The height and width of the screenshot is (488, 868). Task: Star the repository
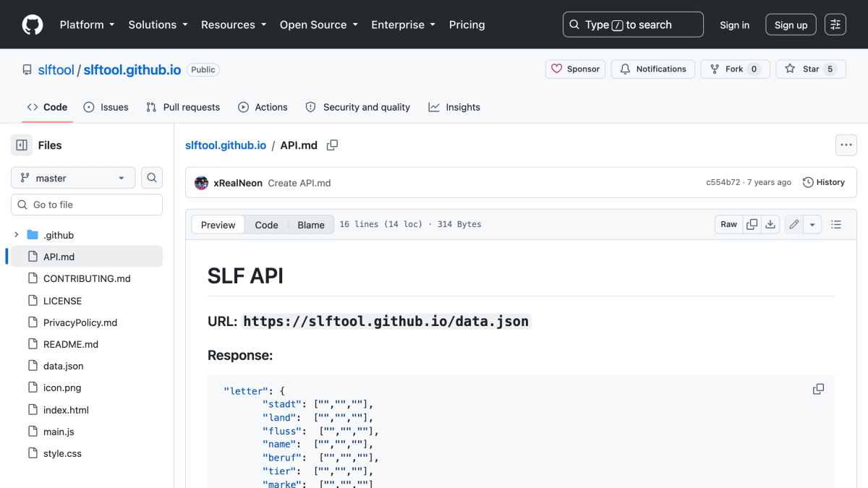811,69
